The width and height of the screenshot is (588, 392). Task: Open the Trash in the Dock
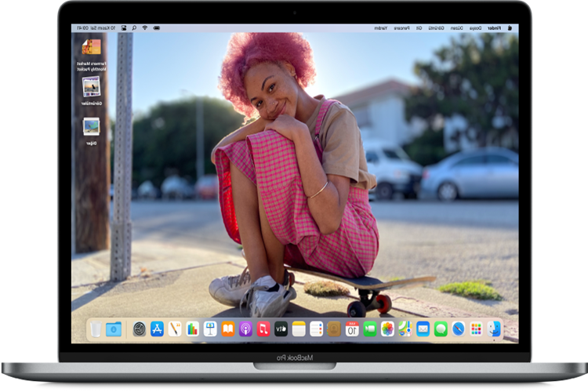point(96,329)
